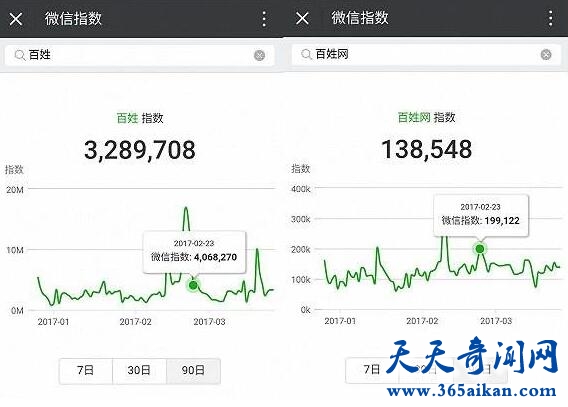Select the 30日 range in left panel
The width and height of the screenshot is (568, 407).
139,370
